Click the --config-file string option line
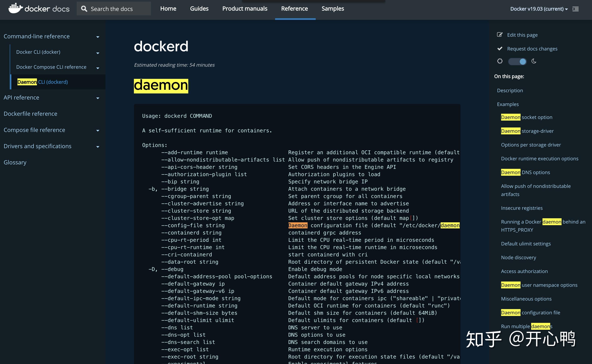The width and height of the screenshot is (592, 364). (x=193, y=225)
